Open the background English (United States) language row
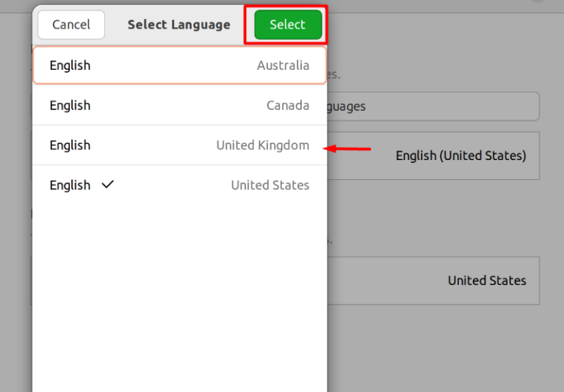This screenshot has height=392, width=564. click(x=433, y=156)
